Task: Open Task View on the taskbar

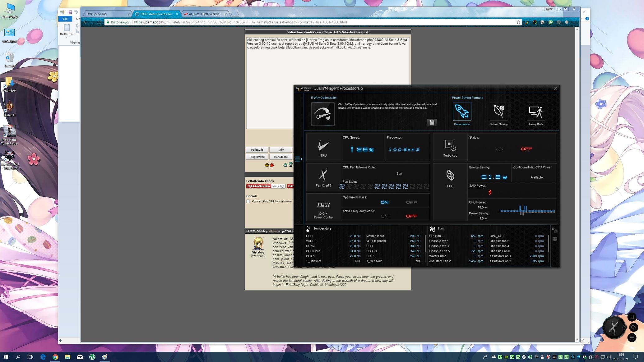Action: coord(30,357)
